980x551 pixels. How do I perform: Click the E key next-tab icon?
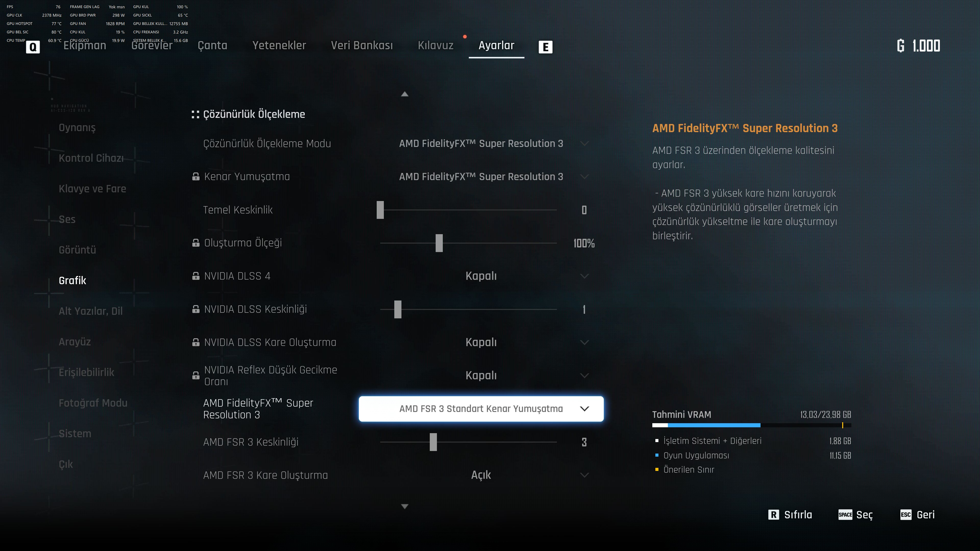click(545, 47)
